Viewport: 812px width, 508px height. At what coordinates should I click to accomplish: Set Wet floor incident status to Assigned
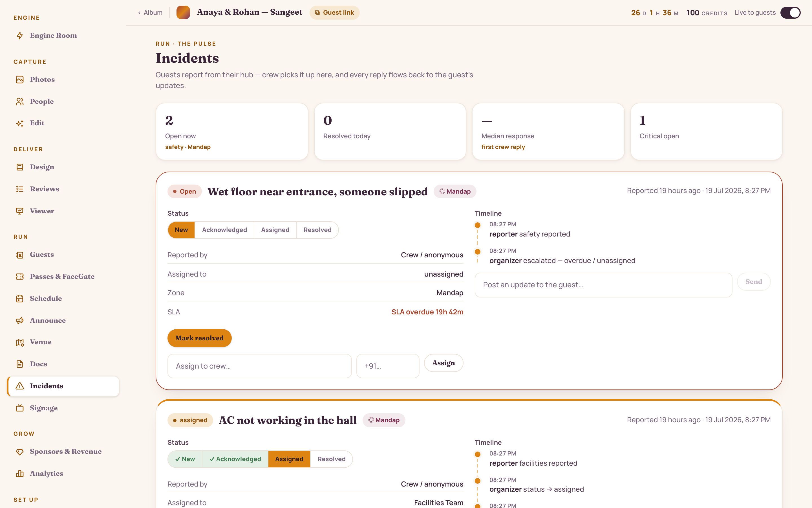[275, 230]
